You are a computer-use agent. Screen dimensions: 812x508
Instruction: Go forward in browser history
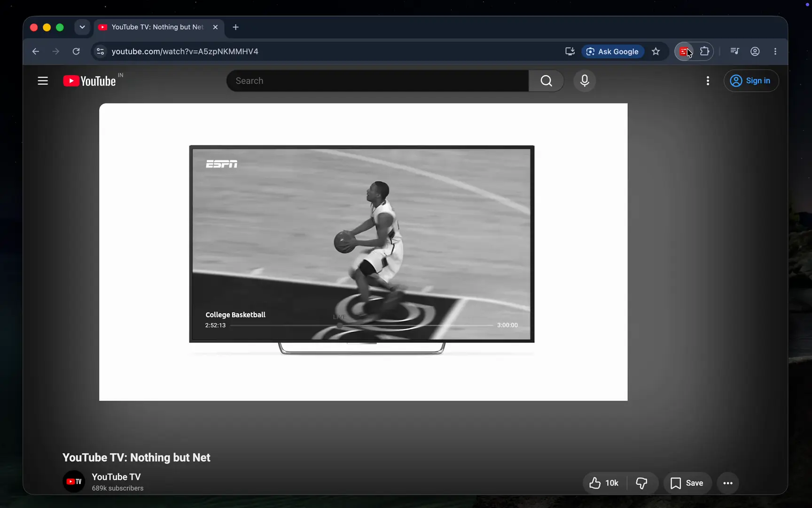[56, 52]
